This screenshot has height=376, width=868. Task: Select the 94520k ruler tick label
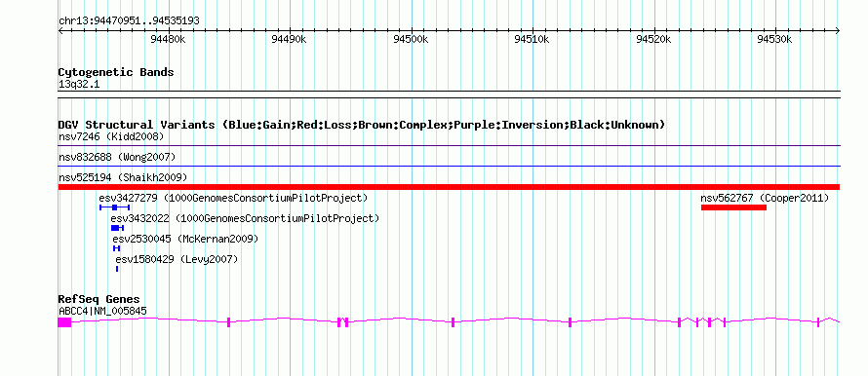pyautogui.click(x=653, y=40)
